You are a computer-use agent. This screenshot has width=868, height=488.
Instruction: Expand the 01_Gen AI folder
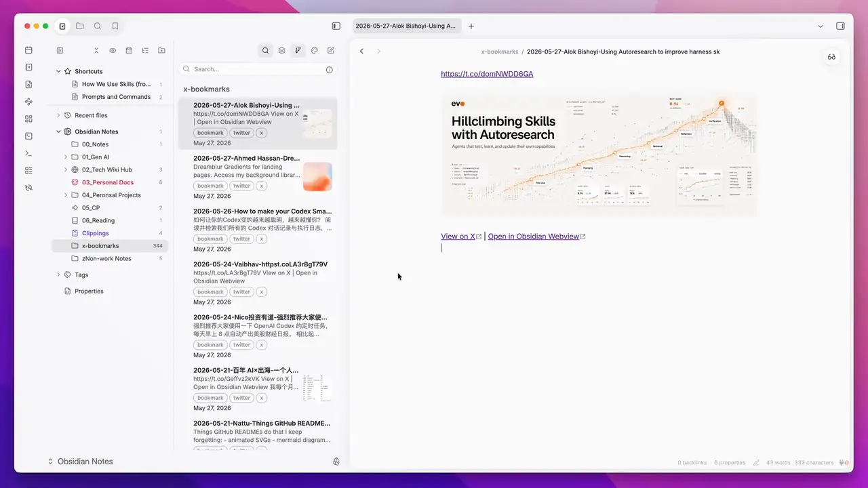pyautogui.click(x=66, y=157)
